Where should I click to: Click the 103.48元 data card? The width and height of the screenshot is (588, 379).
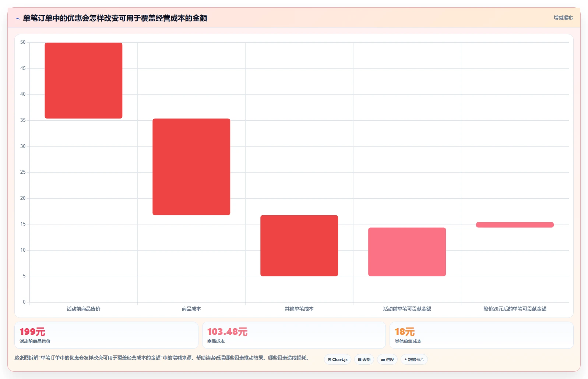tap(294, 335)
